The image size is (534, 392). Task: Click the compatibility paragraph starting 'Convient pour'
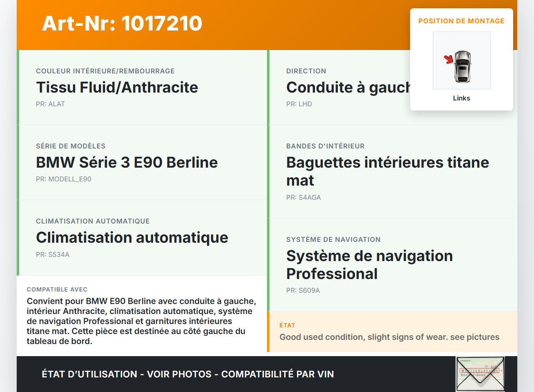pos(141,321)
